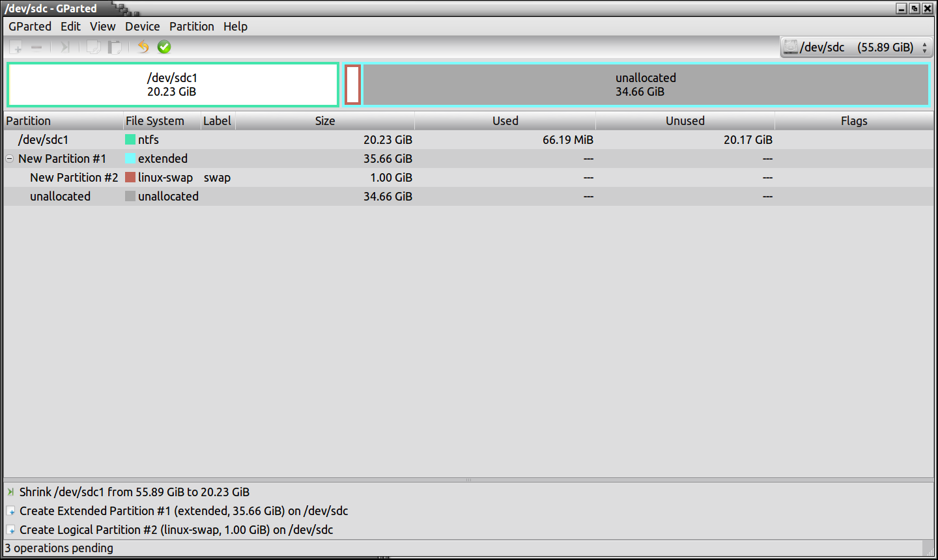Click the Used column header

[505, 121]
